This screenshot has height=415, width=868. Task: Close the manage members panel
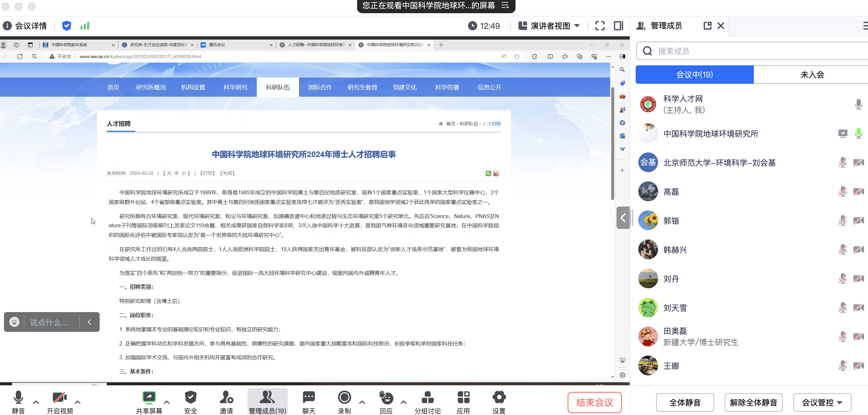point(721,26)
